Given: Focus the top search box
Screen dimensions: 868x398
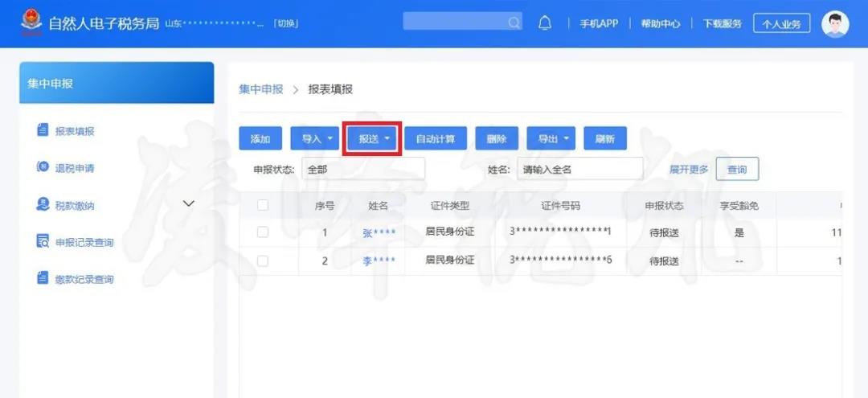Looking at the screenshot, I should tap(462, 22).
